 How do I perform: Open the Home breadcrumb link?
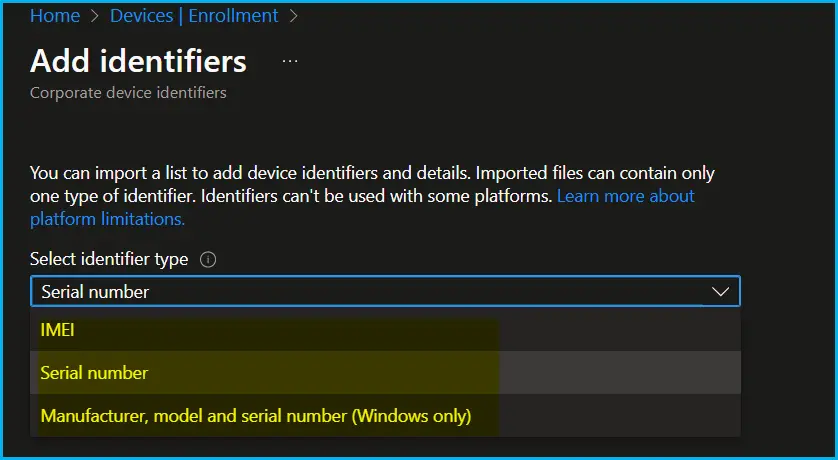[x=55, y=15]
